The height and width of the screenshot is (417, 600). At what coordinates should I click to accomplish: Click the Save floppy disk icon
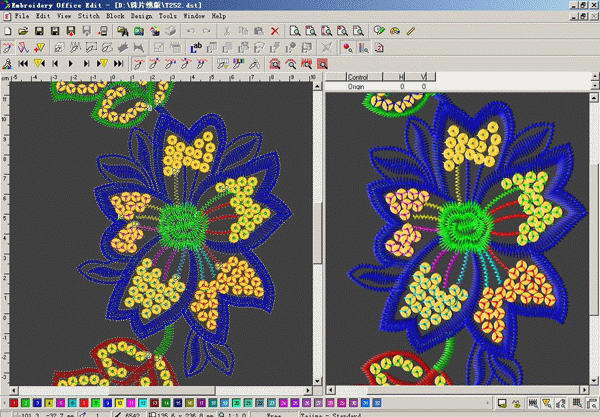[38, 32]
